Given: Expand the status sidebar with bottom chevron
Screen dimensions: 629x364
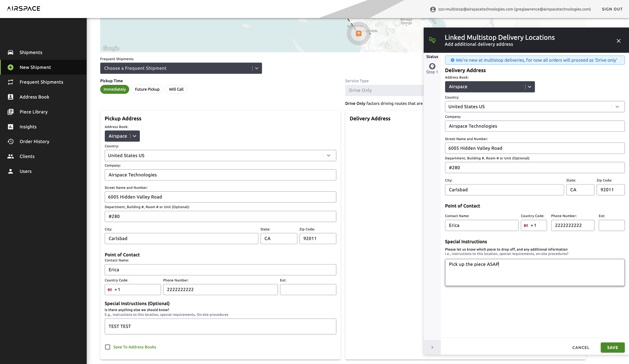Looking at the screenshot, I should [432, 347].
